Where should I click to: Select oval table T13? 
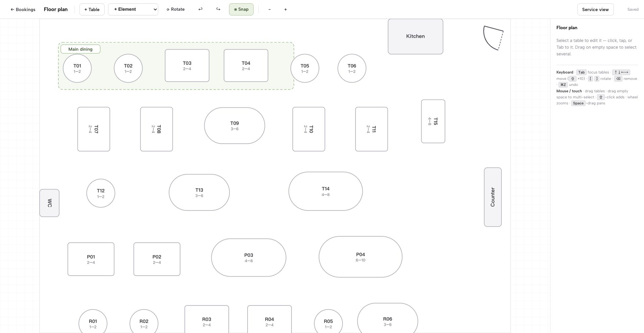(199, 192)
